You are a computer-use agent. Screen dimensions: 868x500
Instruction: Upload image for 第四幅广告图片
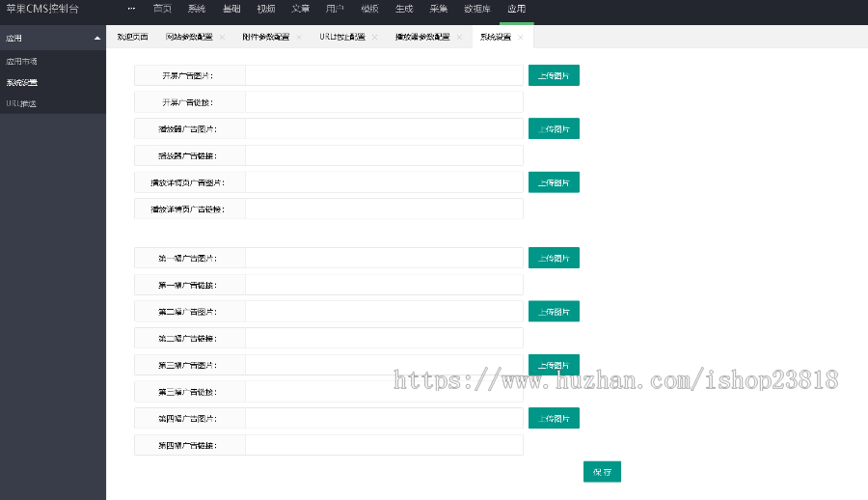[554, 418]
